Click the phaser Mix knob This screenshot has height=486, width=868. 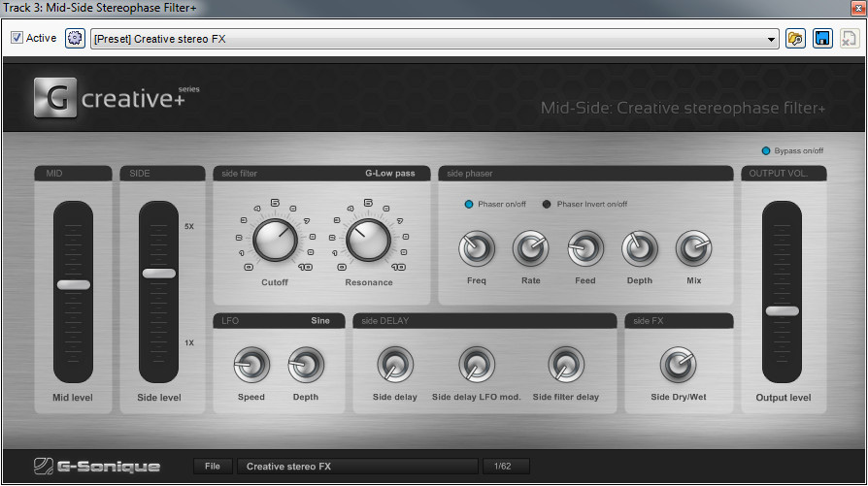pos(693,248)
